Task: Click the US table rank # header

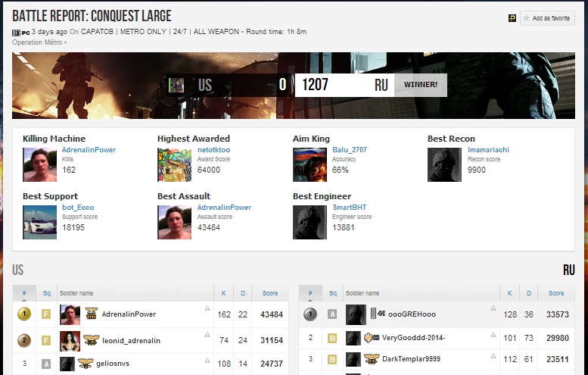Action: tap(24, 293)
